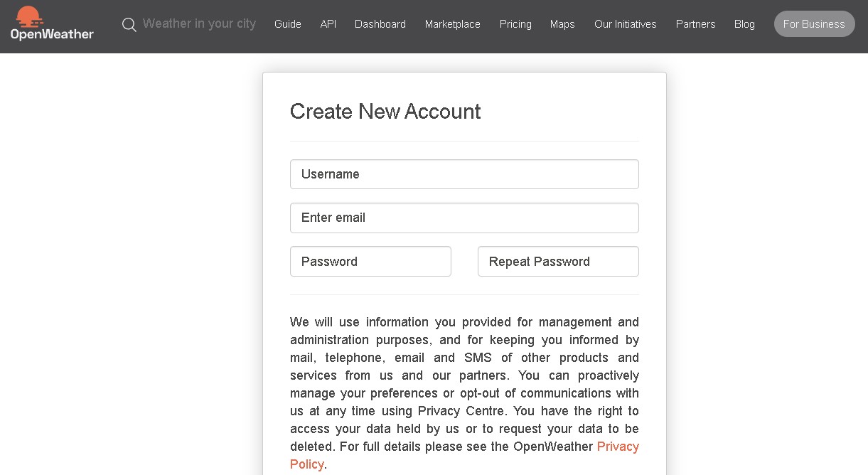Click the Repeat Password field

point(558,262)
